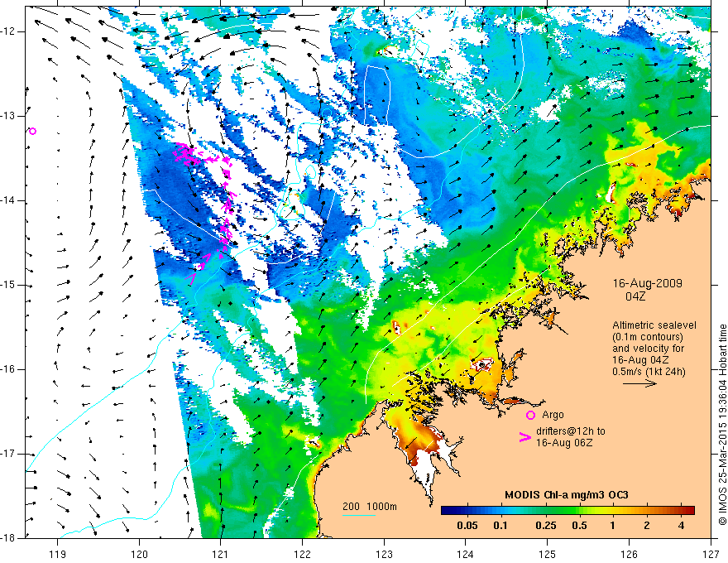Click the longitude axis label 126
The height and width of the screenshot is (563, 728).
[x=629, y=554]
